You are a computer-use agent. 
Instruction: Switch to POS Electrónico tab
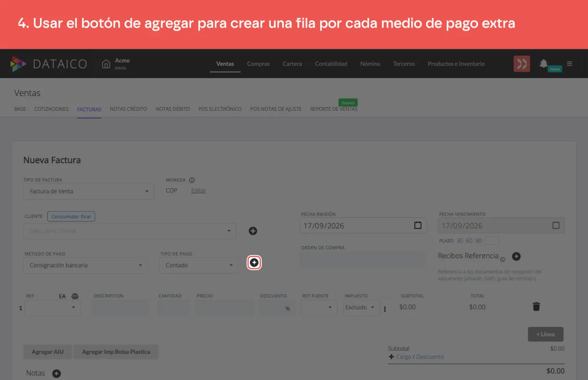[220, 109]
